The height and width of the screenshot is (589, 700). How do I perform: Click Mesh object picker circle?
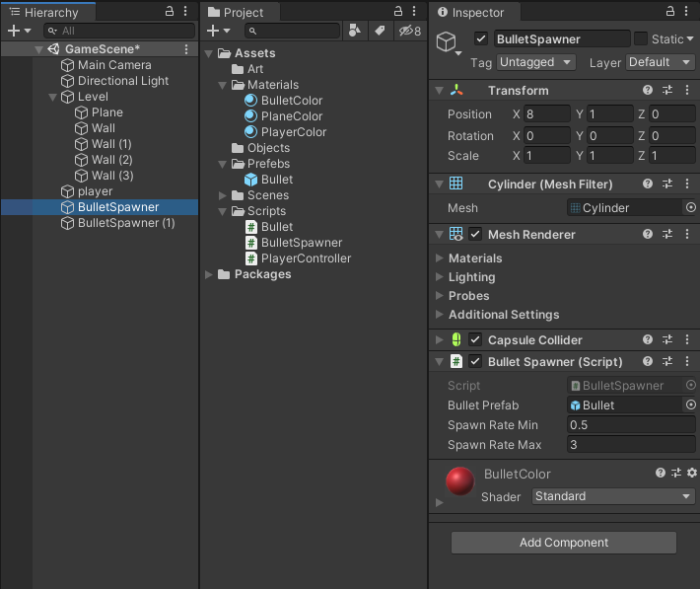click(690, 207)
